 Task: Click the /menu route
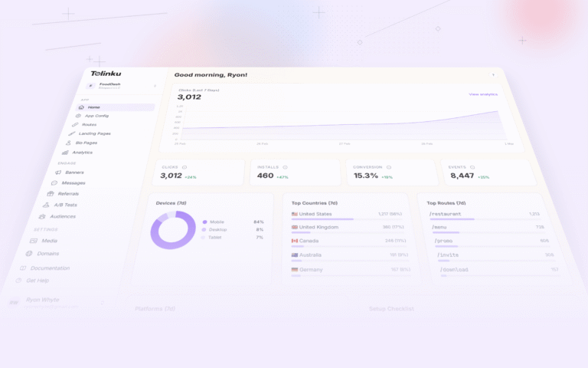[439, 227]
